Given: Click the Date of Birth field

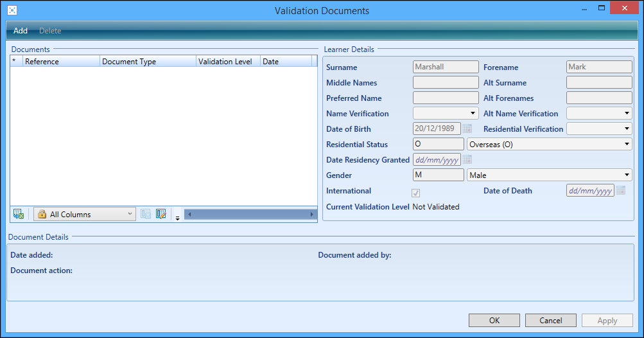Looking at the screenshot, I should [437, 129].
